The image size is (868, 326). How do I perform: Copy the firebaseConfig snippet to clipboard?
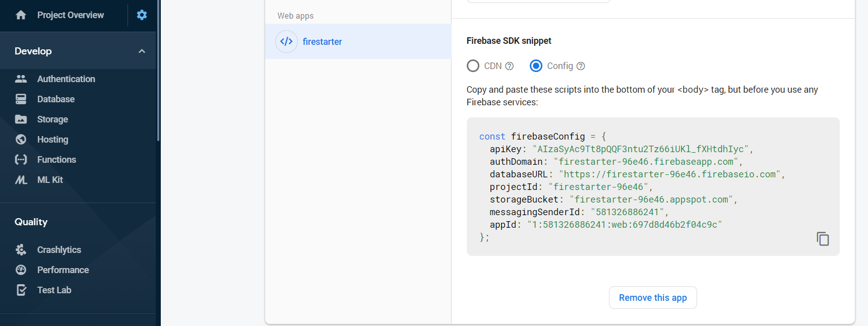(823, 239)
